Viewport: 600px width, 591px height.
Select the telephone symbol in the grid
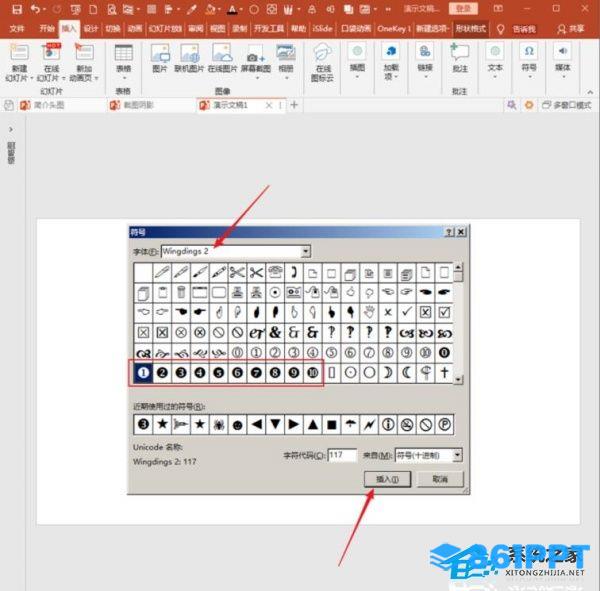tap(275, 273)
